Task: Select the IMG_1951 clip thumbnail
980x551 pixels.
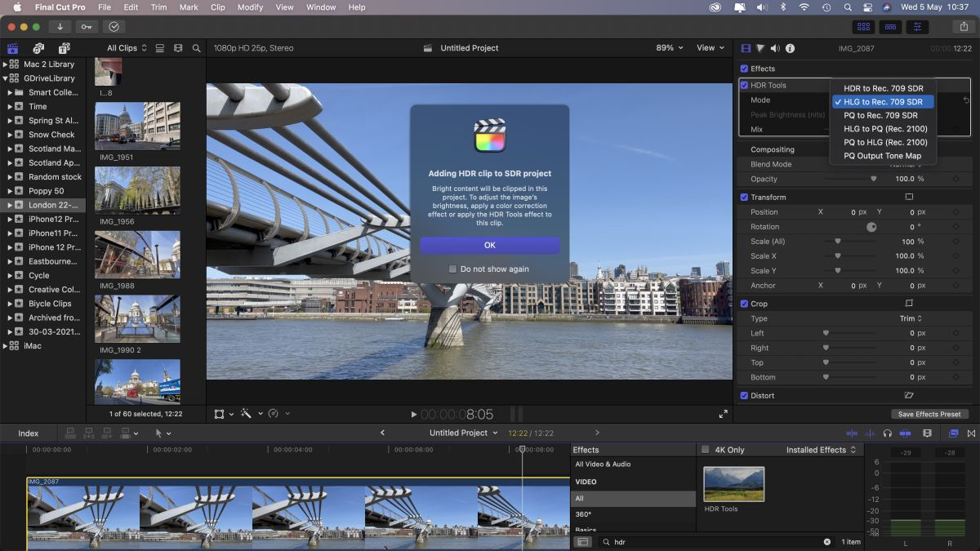Action: 137,126
